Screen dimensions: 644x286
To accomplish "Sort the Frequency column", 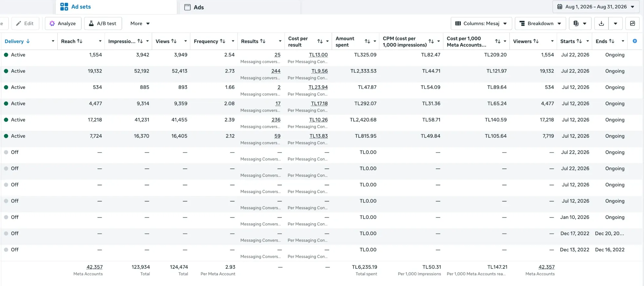I will [x=223, y=41].
